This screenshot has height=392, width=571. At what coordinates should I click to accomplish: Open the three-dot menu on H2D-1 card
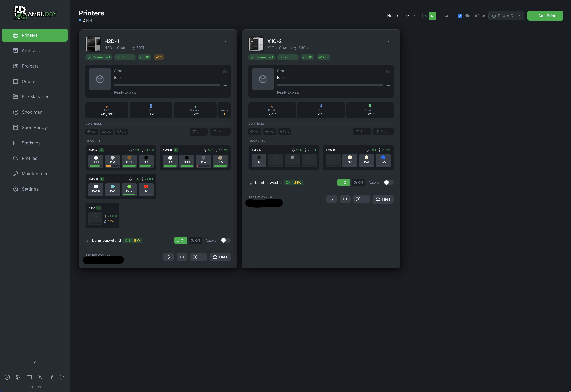225,40
